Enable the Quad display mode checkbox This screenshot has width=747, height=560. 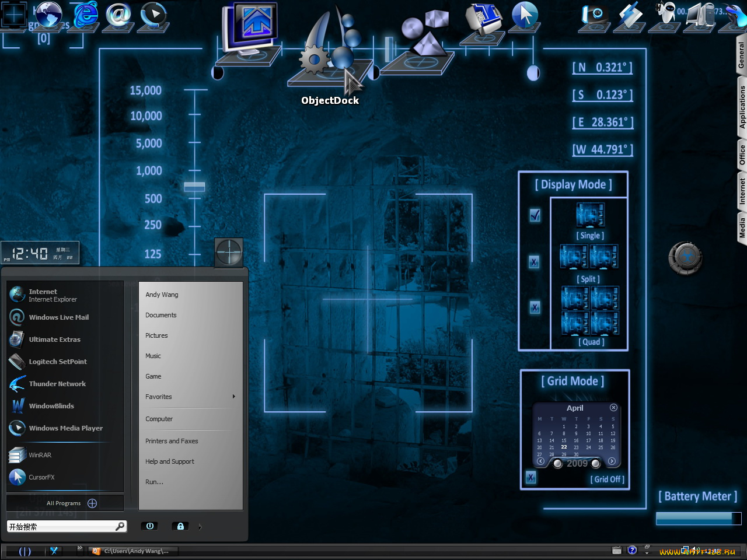pos(535,307)
